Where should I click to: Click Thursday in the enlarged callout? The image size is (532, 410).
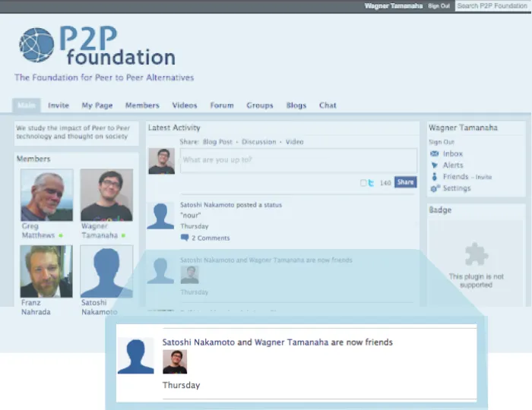[181, 385]
